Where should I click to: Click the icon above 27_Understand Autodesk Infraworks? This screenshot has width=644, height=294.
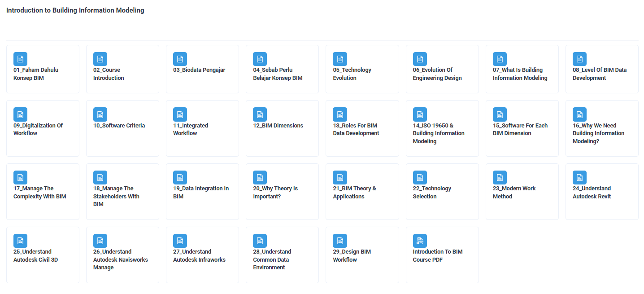coord(180,241)
